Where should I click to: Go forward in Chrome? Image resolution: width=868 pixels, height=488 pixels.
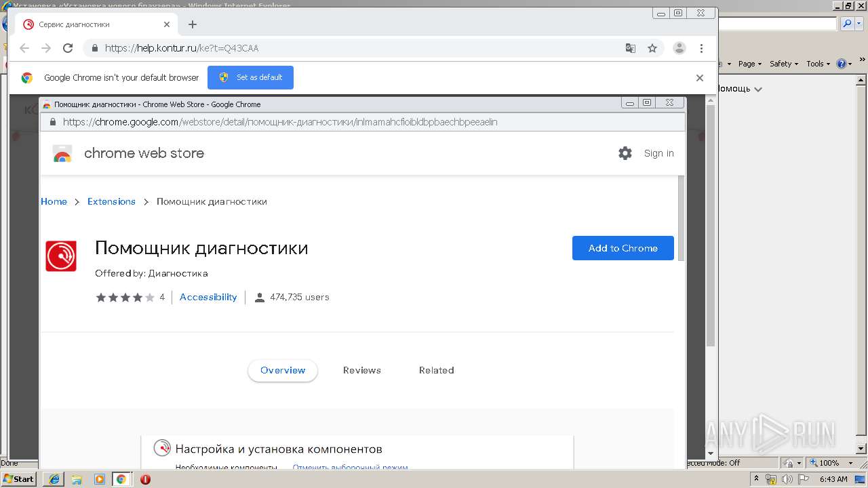[x=46, y=48]
